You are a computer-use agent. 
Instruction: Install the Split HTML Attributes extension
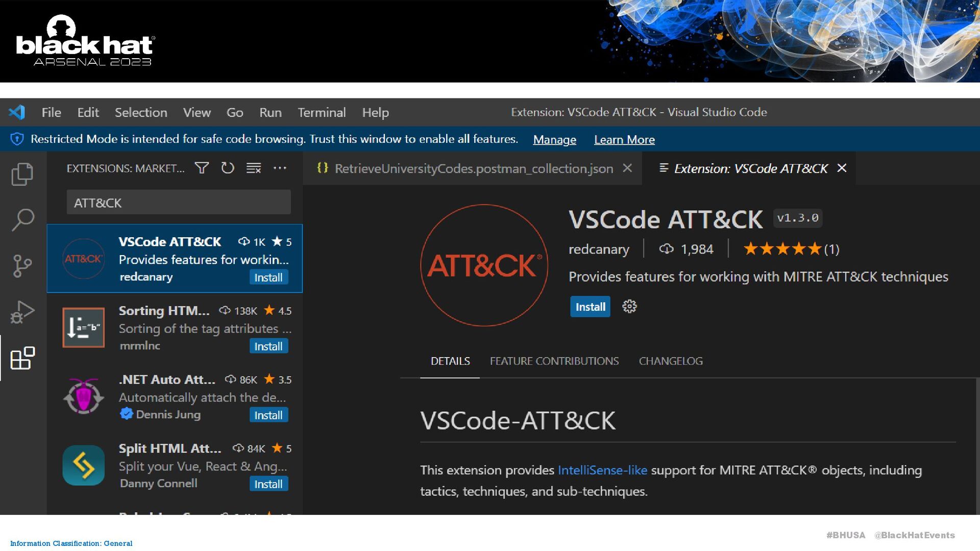[268, 484]
